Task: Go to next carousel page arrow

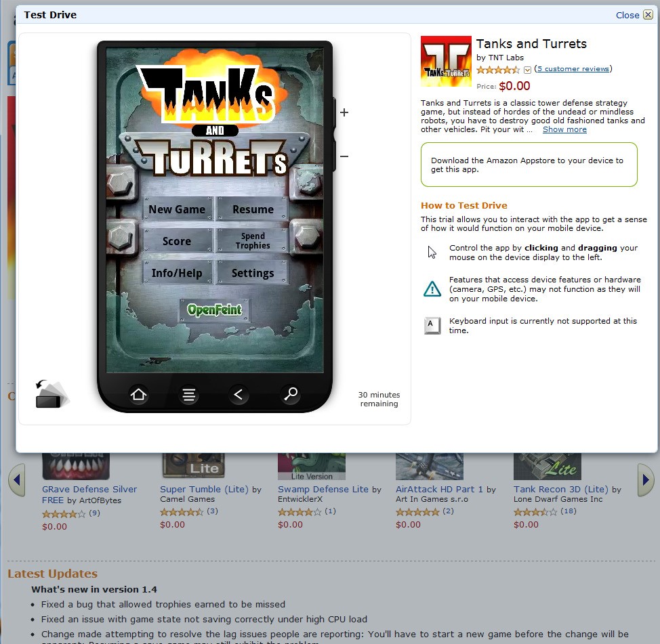Action: click(646, 480)
